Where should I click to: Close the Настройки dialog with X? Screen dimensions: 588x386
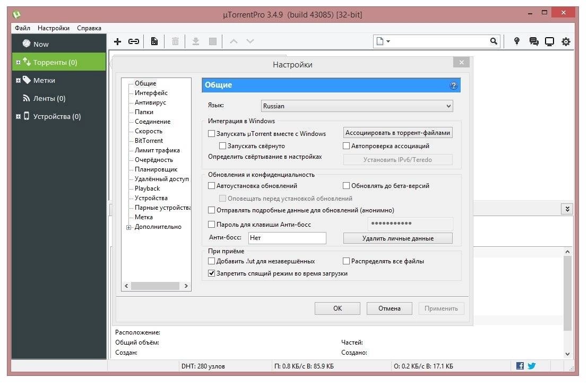tap(462, 62)
